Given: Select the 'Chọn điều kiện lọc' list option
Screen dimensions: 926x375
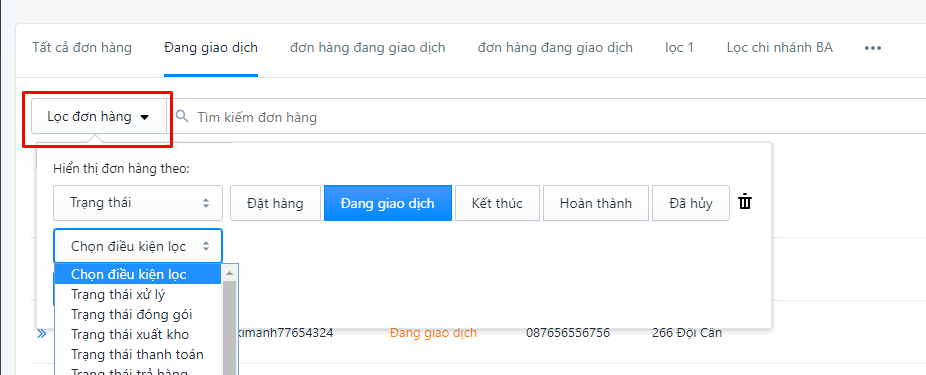Looking at the screenshot, I should click(138, 274).
